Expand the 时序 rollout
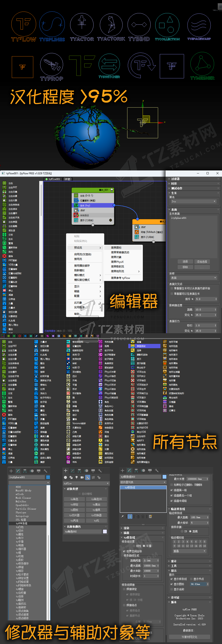This screenshot has width=222, height=644. point(193,184)
